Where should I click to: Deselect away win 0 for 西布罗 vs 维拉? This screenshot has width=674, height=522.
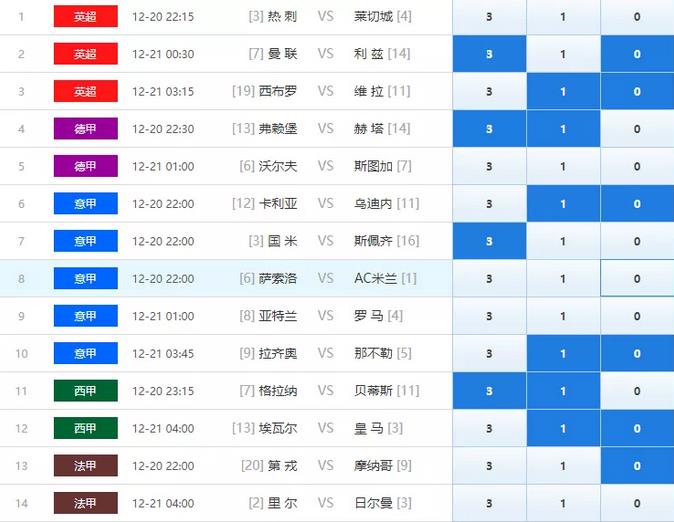coord(637,92)
